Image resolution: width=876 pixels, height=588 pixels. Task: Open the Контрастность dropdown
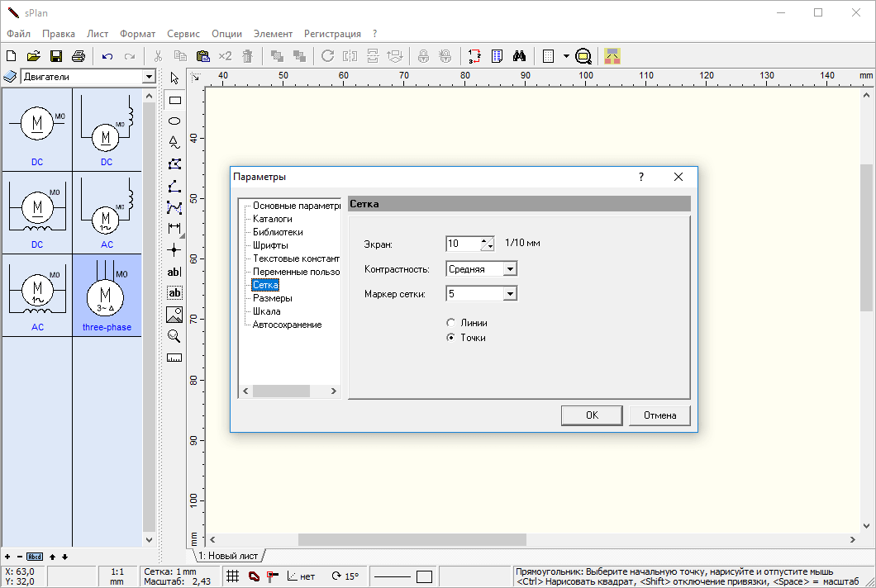(x=510, y=269)
